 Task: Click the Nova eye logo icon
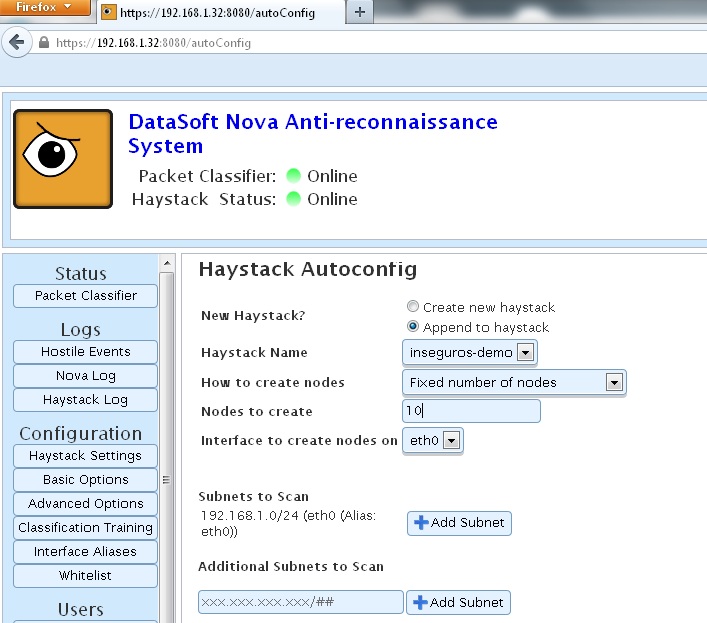pyautogui.click(x=63, y=160)
